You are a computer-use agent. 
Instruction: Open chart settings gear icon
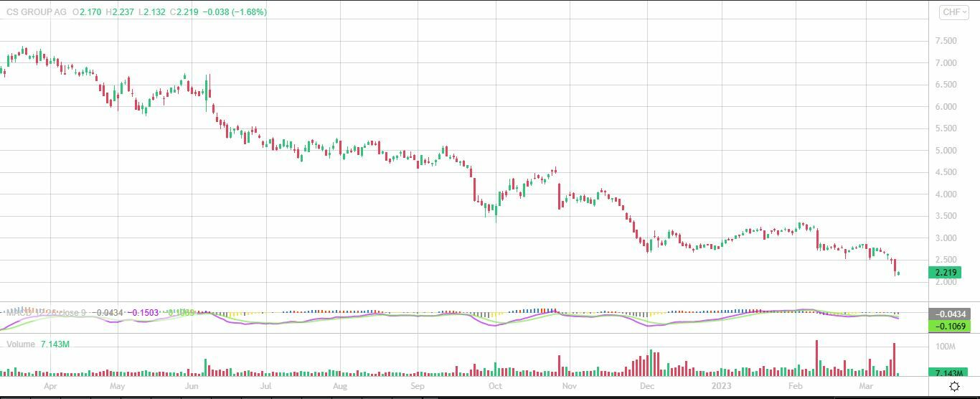(x=954, y=386)
